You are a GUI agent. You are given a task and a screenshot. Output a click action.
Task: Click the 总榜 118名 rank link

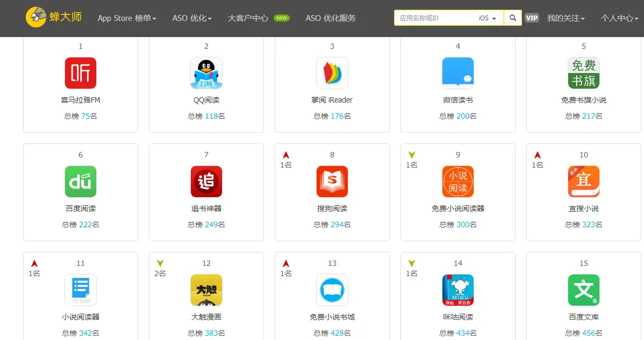click(206, 116)
